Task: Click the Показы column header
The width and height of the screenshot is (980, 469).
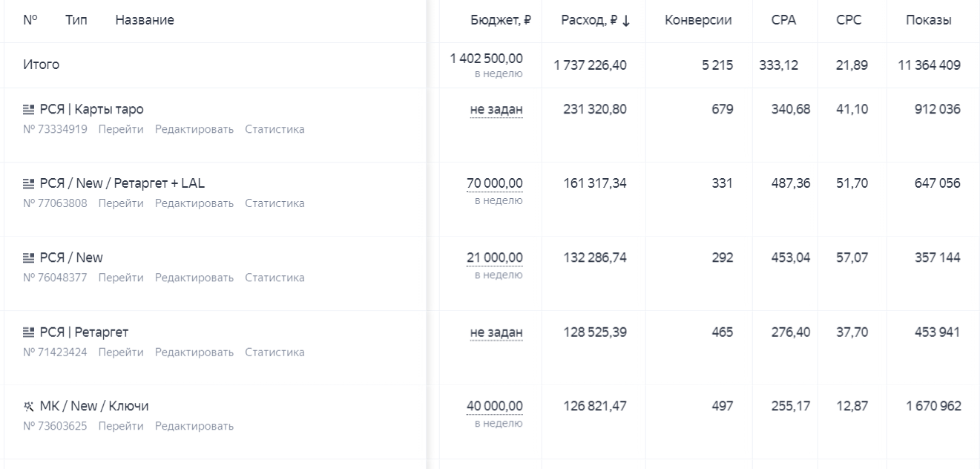Action: (x=929, y=21)
